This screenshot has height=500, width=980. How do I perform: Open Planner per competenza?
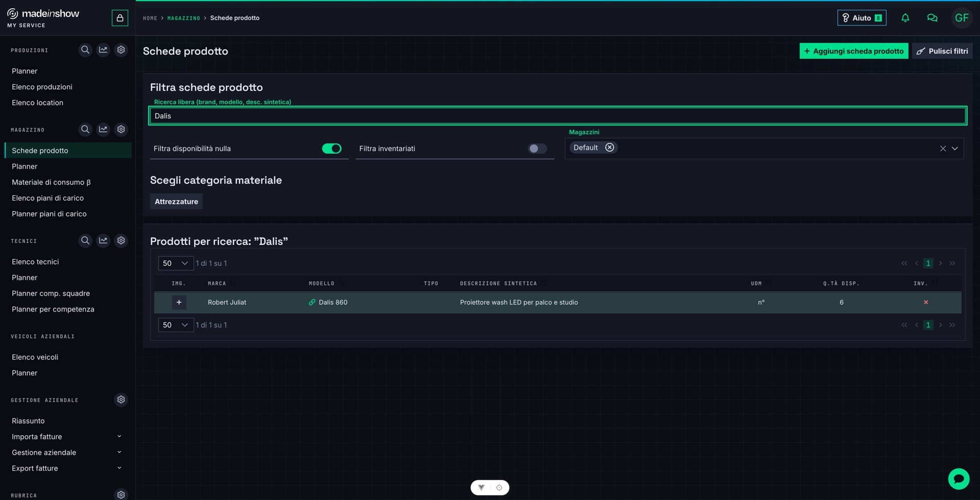click(x=53, y=309)
